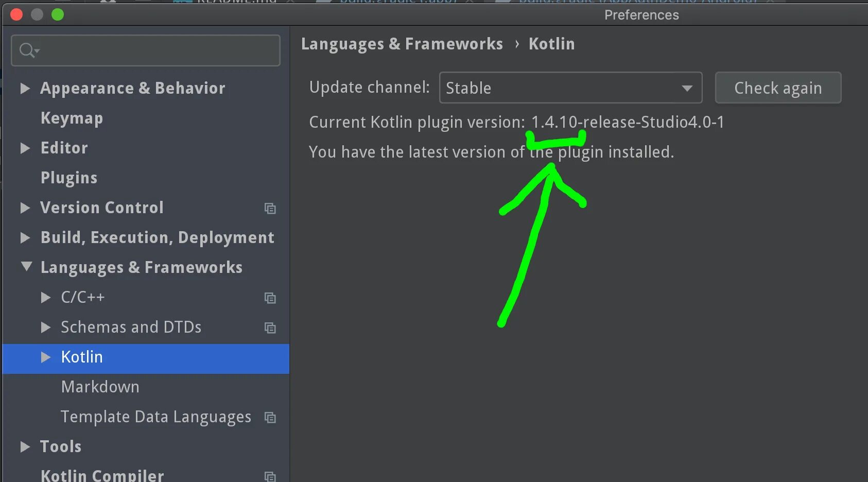Image resolution: width=868 pixels, height=482 pixels.
Task: Click the Update channel label
Action: coord(369,88)
